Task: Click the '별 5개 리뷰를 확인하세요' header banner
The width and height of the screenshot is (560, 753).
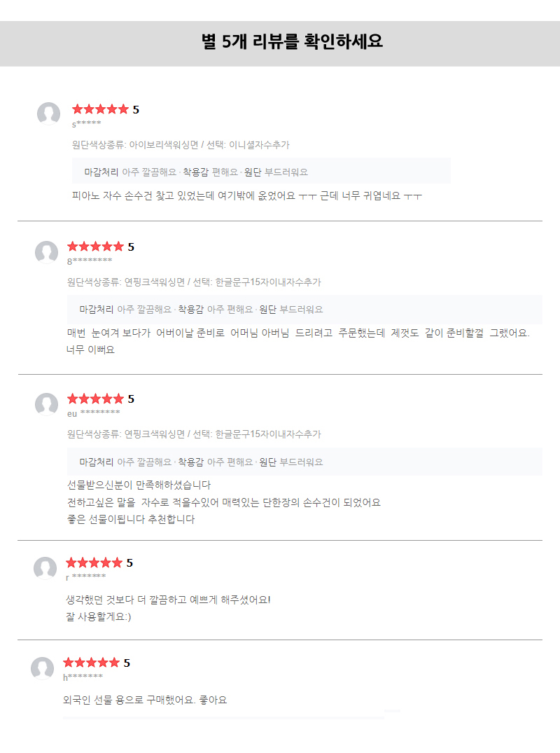Action: [280, 43]
